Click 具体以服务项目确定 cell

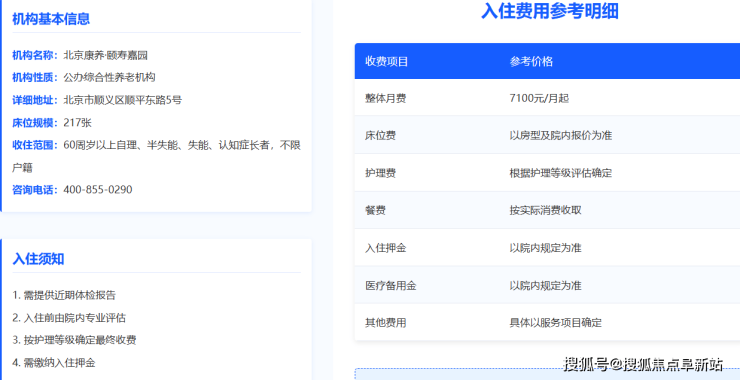pyautogui.click(x=555, y=323)
